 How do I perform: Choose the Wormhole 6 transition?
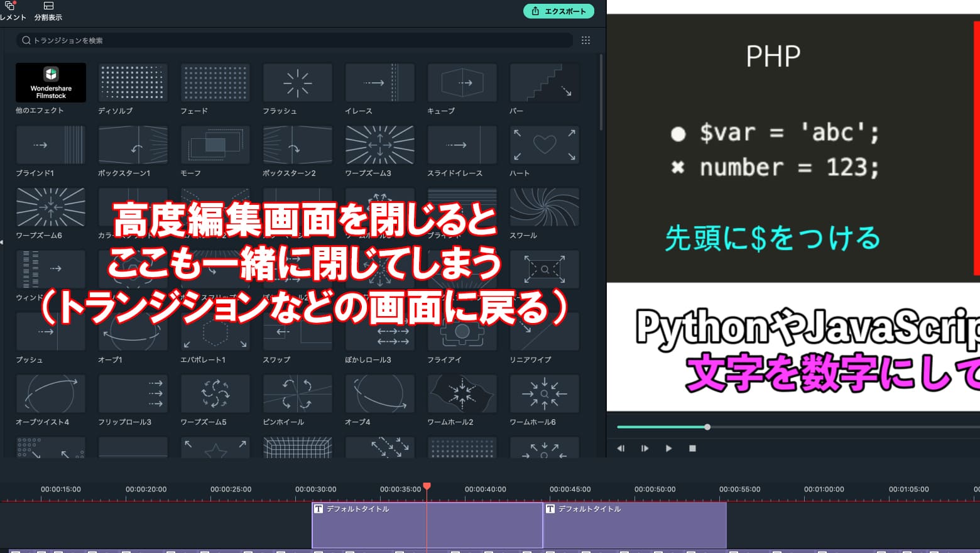[545, 394]
